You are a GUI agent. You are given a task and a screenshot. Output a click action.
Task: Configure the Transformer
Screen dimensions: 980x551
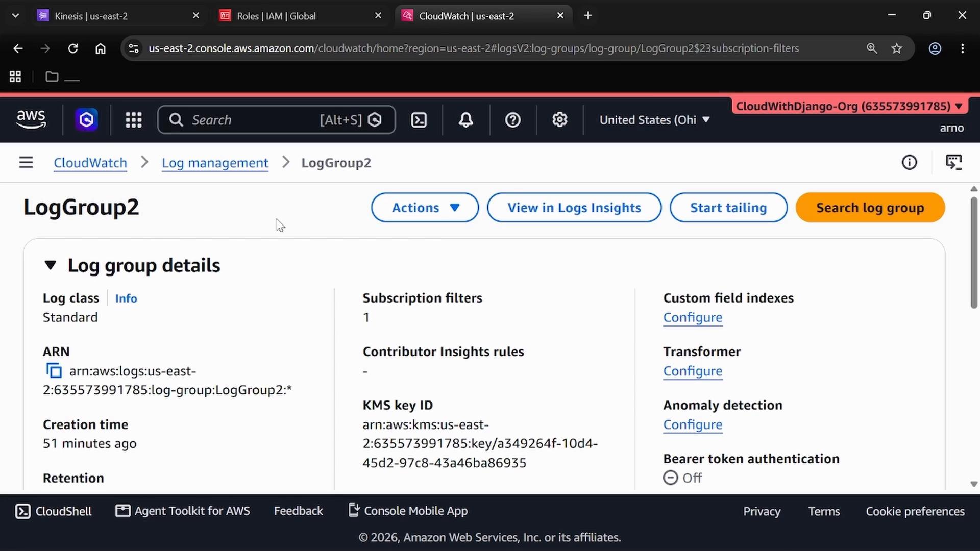pyautogui.click(x=693, y=371)
